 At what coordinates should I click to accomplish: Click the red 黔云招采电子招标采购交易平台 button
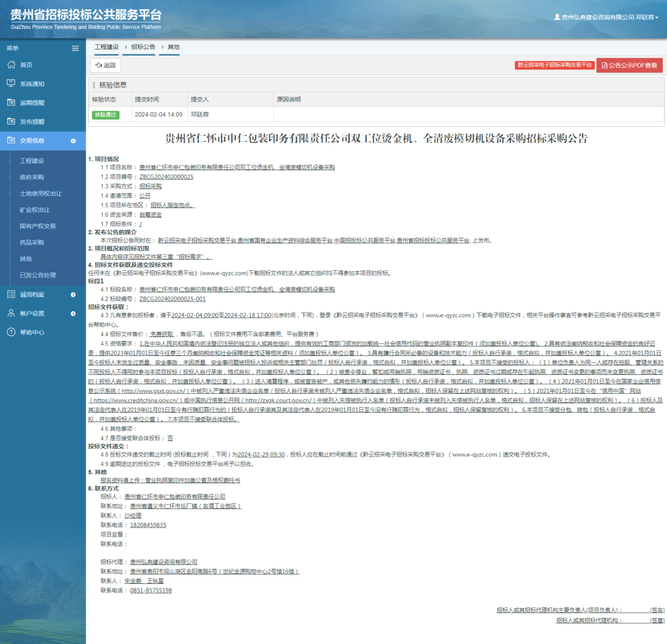point(554,65)
